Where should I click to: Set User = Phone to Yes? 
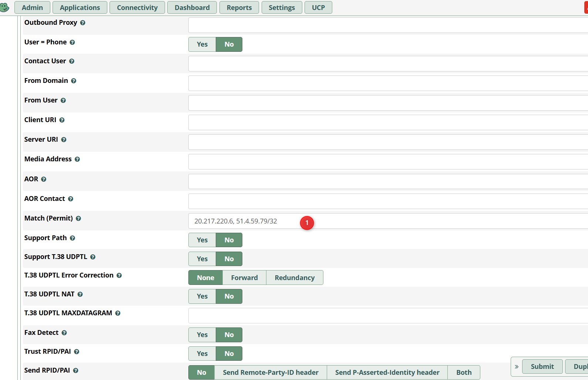202,44
